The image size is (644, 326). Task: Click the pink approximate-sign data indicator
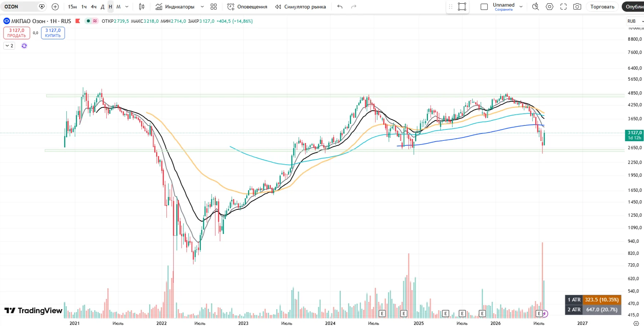coord(95,21)
